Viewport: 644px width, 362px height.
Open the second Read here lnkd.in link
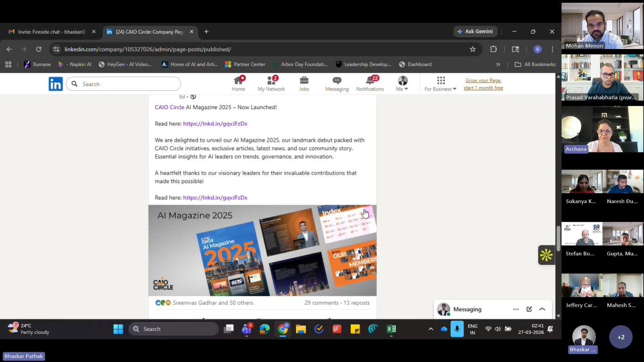tap(215, 197)
